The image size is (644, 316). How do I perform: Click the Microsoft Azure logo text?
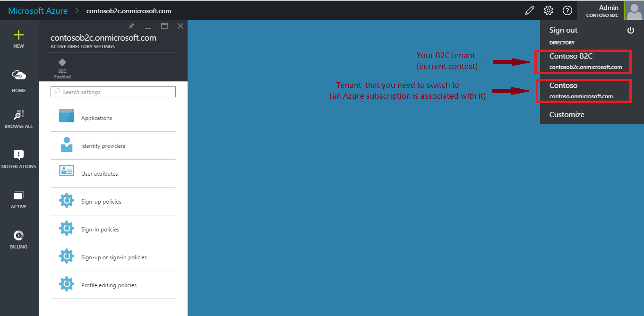coord(38,10)
